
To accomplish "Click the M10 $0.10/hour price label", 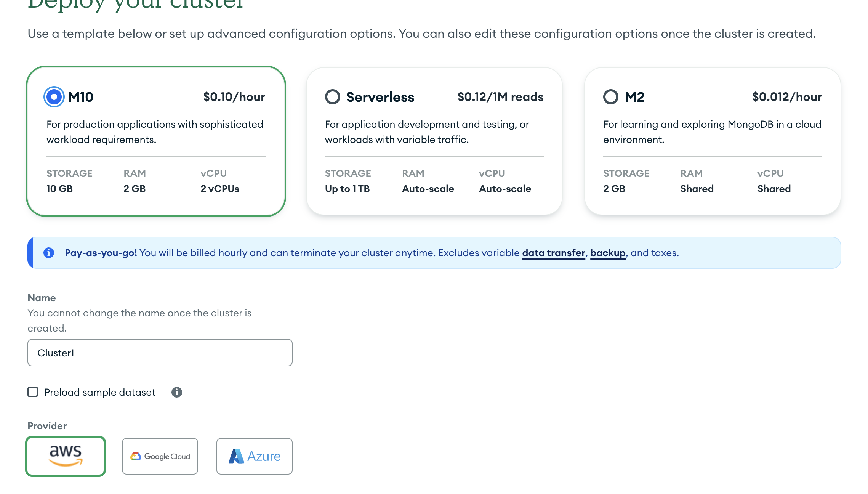I will (x=234, y=97).
